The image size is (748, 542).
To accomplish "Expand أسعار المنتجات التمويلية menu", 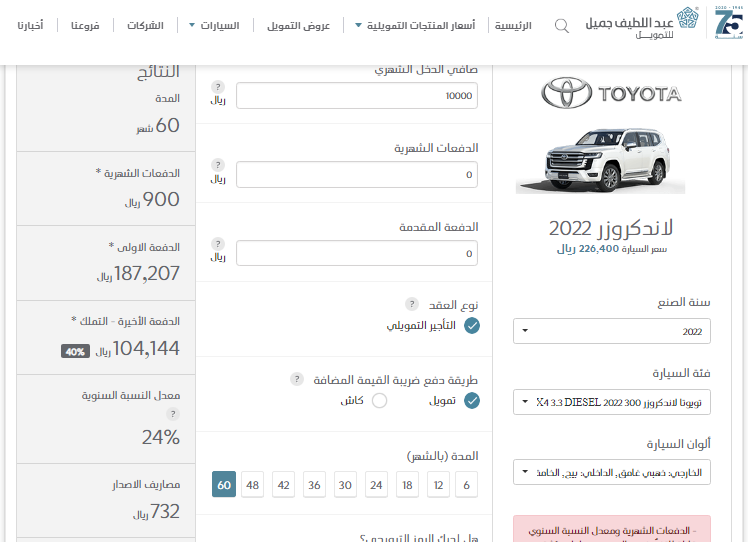I will coord(416,25).
